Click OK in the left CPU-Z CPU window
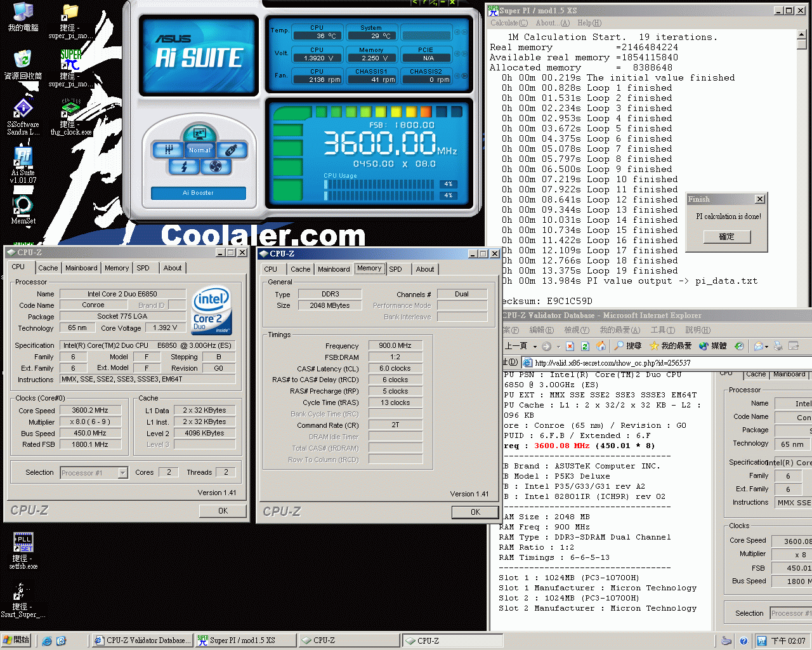Image resolution: width=812 pixels, height=650 pixels. tap(223, 511)
